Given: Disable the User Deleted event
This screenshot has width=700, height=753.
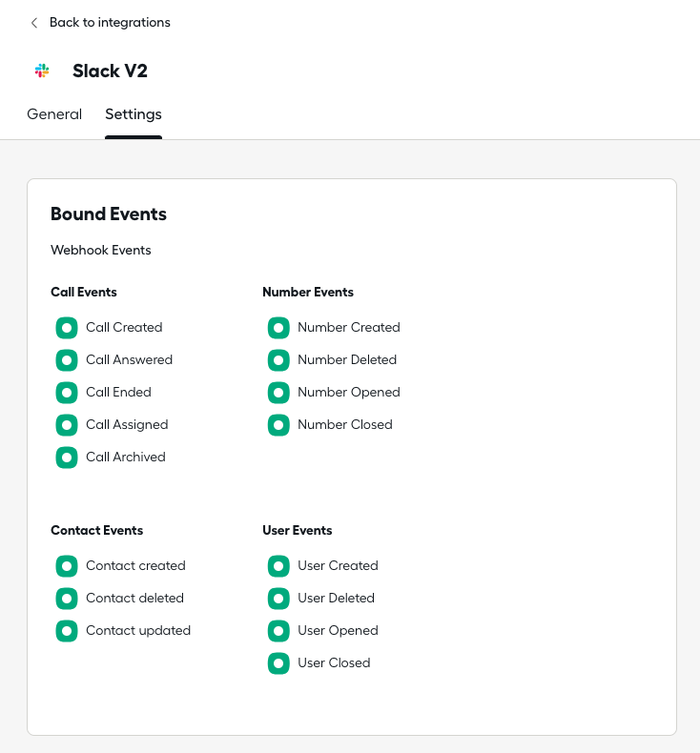Looking at the screenshot, I should coord(278,599).
